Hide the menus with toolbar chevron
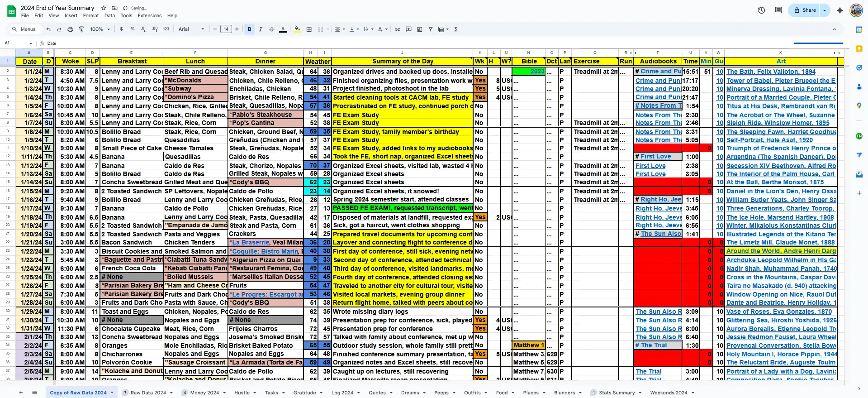Viewport: 868px width, 398px height. pos(834,29)
